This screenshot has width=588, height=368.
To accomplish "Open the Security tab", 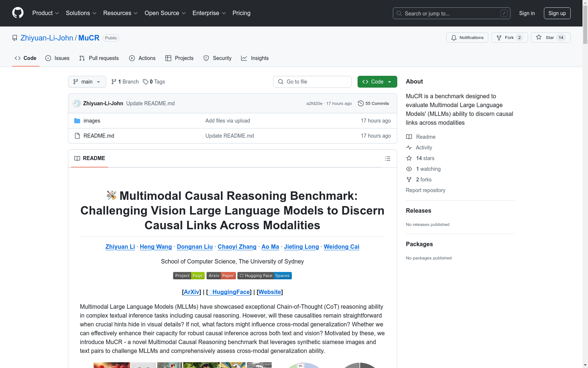I will click(x=218, y=58).
